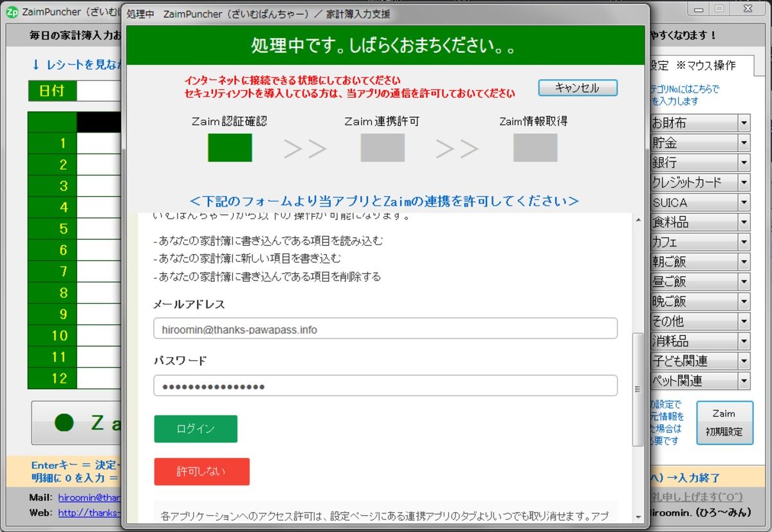Close the main ZaimPuncher window
Viewport: 772px width, 532px height.
tap(746, 8)
